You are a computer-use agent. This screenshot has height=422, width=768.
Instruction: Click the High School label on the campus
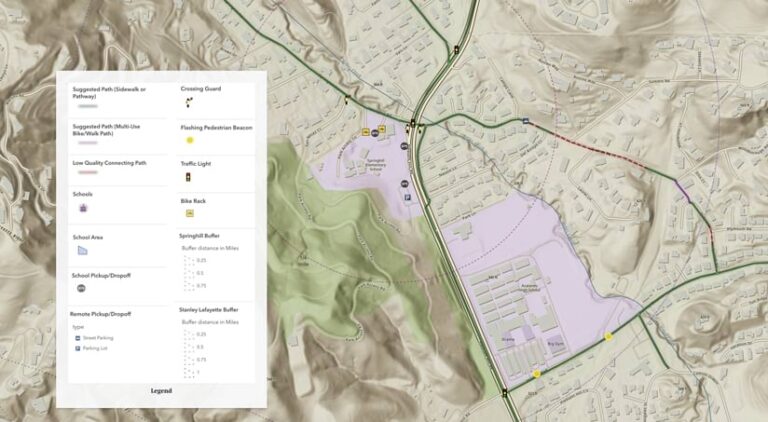click(x=530, y=288)
